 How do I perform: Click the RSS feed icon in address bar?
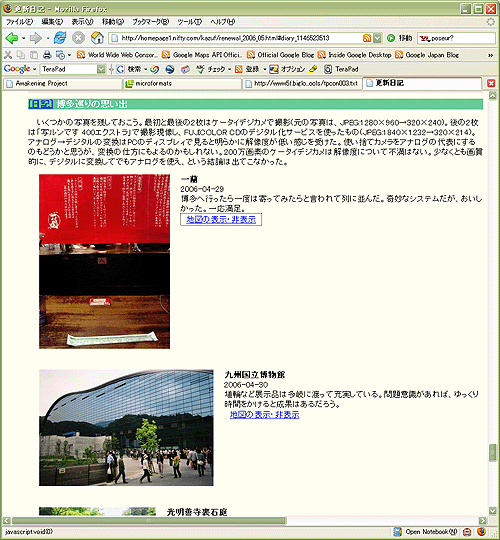(367, 38)
